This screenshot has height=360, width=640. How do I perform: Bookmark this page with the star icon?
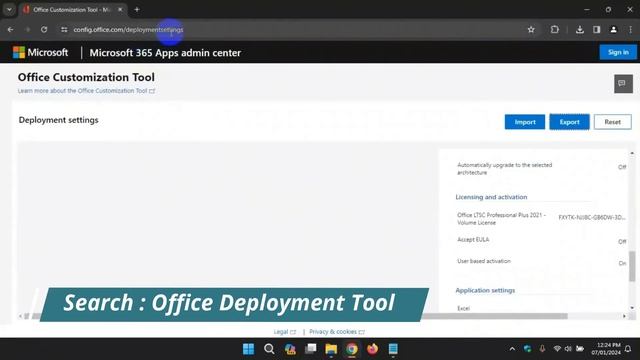pyautogui.click(x=531, y=29)
